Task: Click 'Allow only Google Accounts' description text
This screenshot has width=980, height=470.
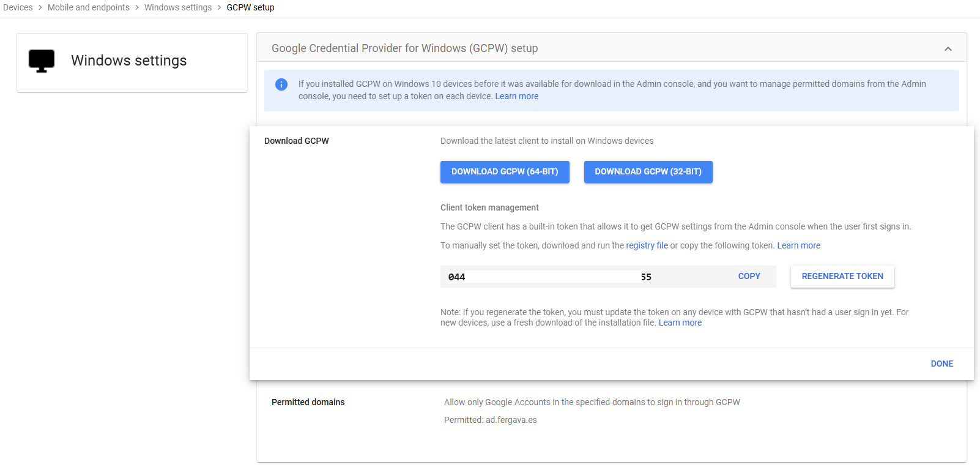Action: coord(592,402)
